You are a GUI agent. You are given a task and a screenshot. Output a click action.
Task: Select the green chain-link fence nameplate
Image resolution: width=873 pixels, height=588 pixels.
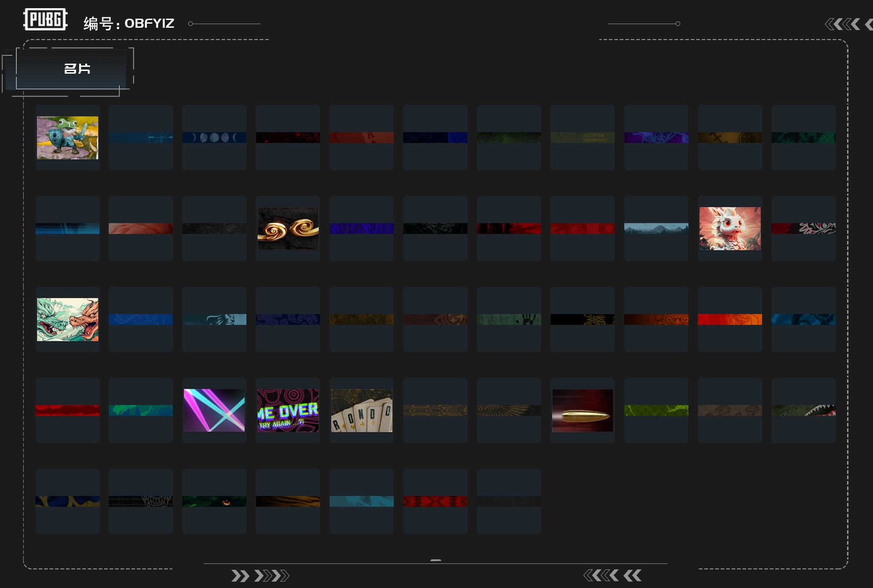point(656,410)
